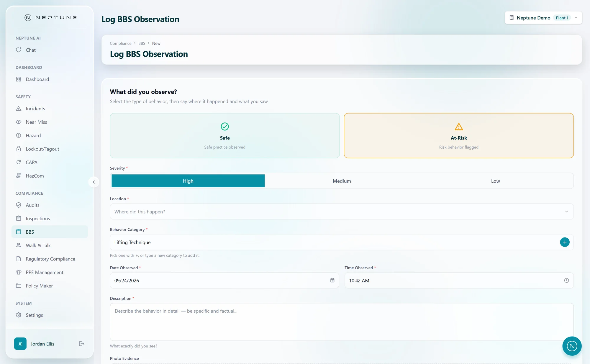Click the Near Miss eye icon
590x364 pixels.
coord(19,122)
